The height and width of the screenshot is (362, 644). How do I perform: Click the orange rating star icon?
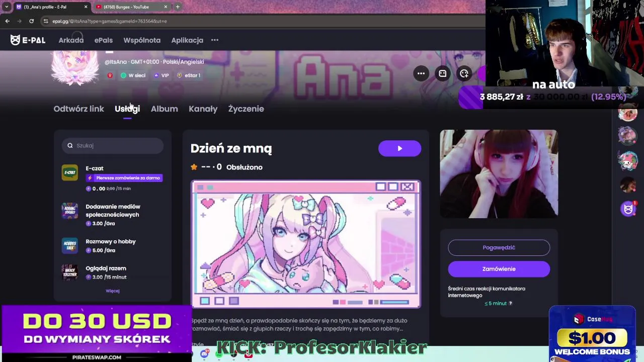click(x=194, y=167)
